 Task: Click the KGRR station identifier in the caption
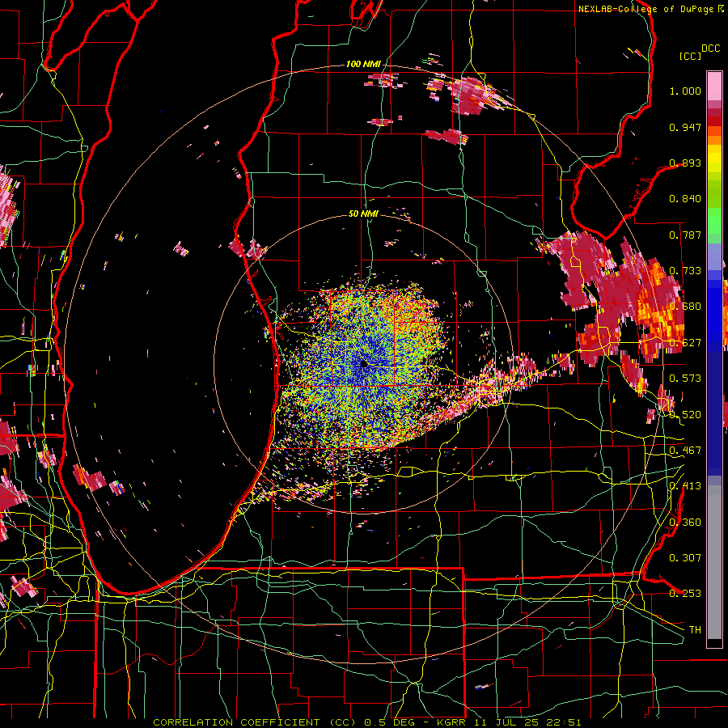(x=453, y=722)
